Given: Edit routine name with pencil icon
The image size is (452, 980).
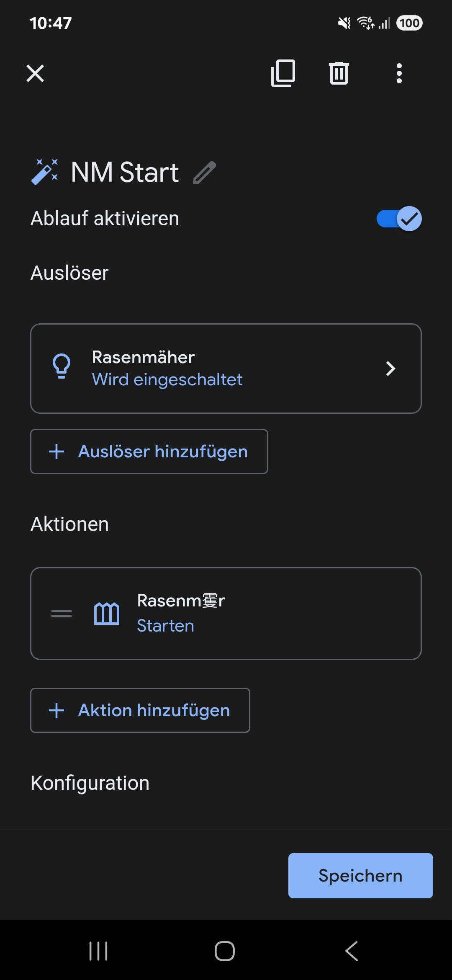Looking at the screenshot, I should (204, 173).
